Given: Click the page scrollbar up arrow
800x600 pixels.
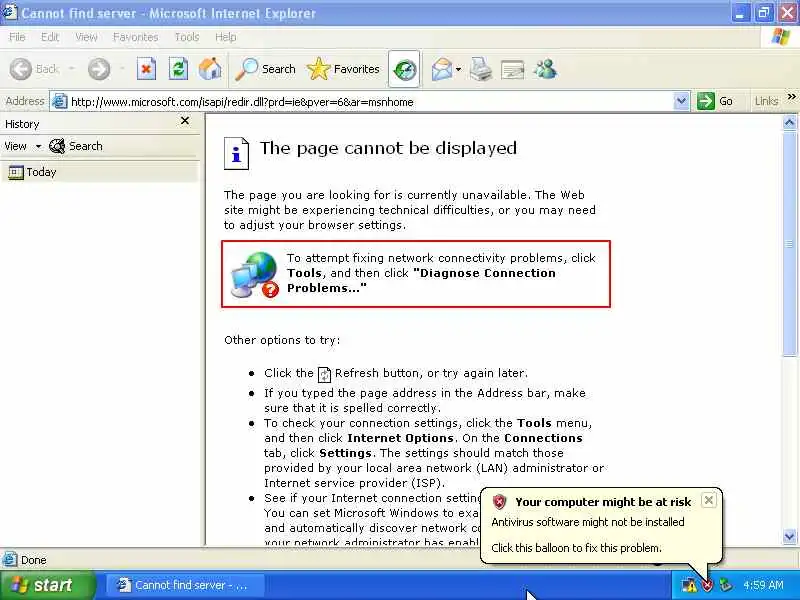Looking at the screenshot, I should [x=789, y=122].
